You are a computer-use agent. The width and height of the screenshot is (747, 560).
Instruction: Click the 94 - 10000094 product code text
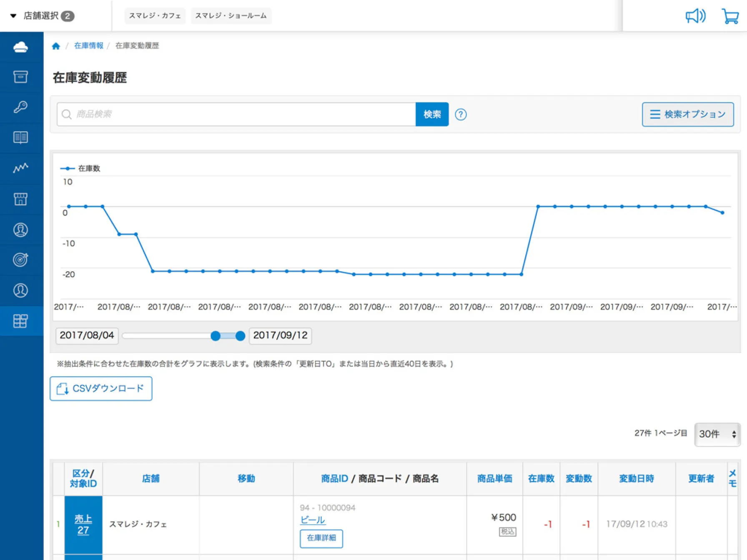click(x=327, y=507)
